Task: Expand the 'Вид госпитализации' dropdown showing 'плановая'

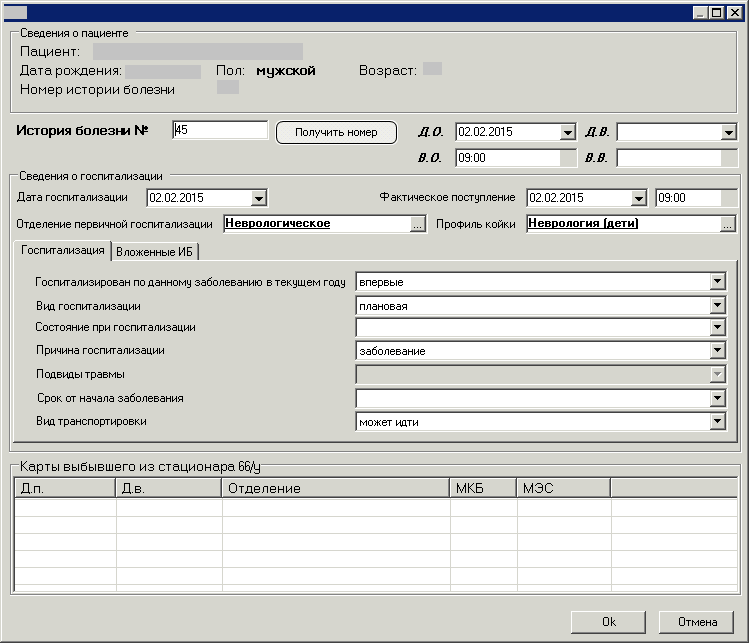Action: point(717,305)
